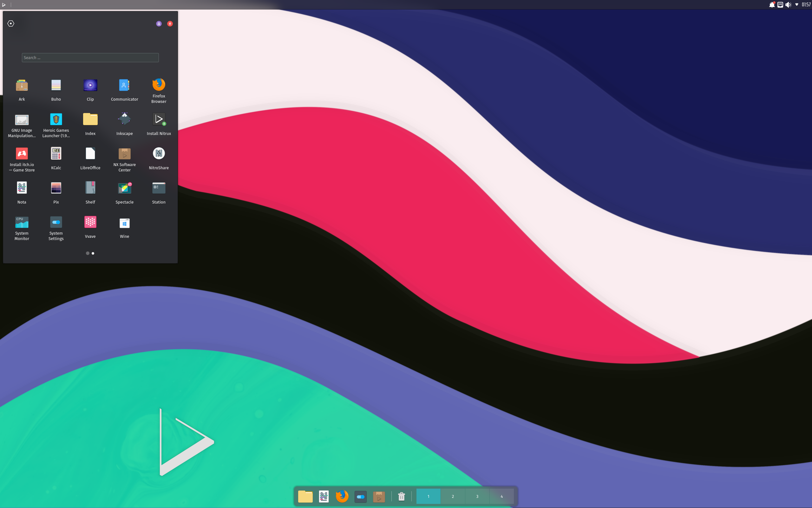Open the hexagon user icon in menu header

pos(11,23)
